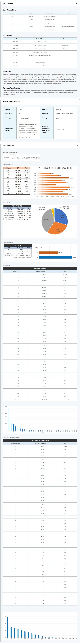81x644 pixels.
Task: Click the Data Change History heading
Action: click(x=10, y=10)
